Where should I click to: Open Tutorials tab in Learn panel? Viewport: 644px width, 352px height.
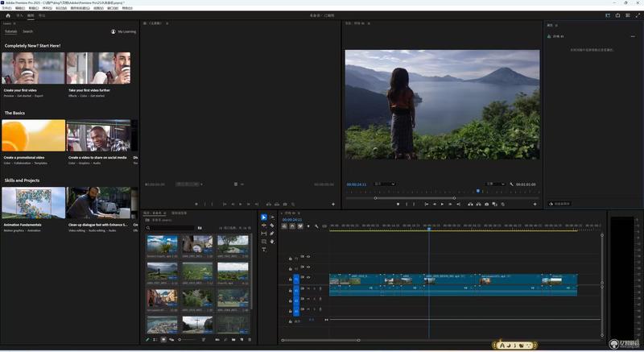click(11, 31)
